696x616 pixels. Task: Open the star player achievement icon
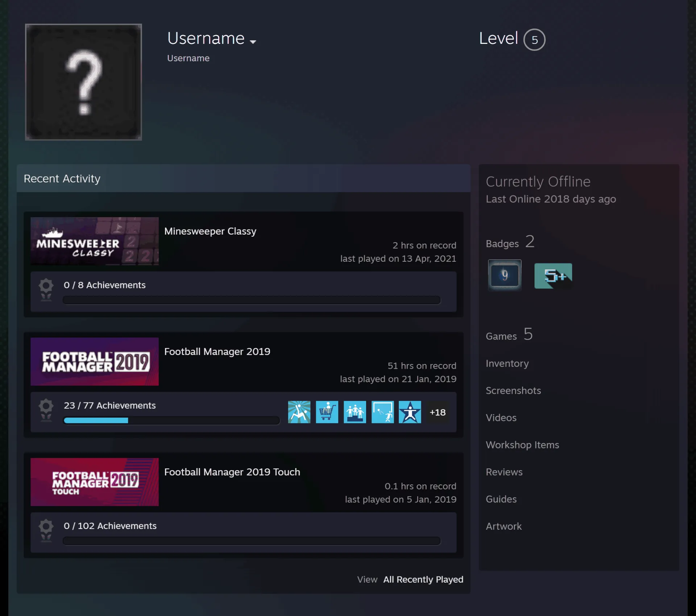coord(410,412)
